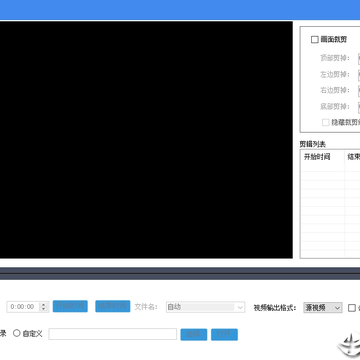
Task: Click the 剪辑列表 heading text
Action: tap(312, 144)
